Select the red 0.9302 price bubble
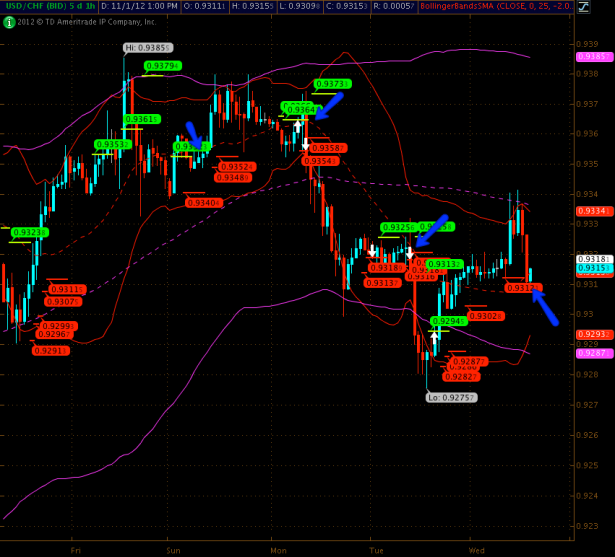Screen dimensions: 615x557 485,316
